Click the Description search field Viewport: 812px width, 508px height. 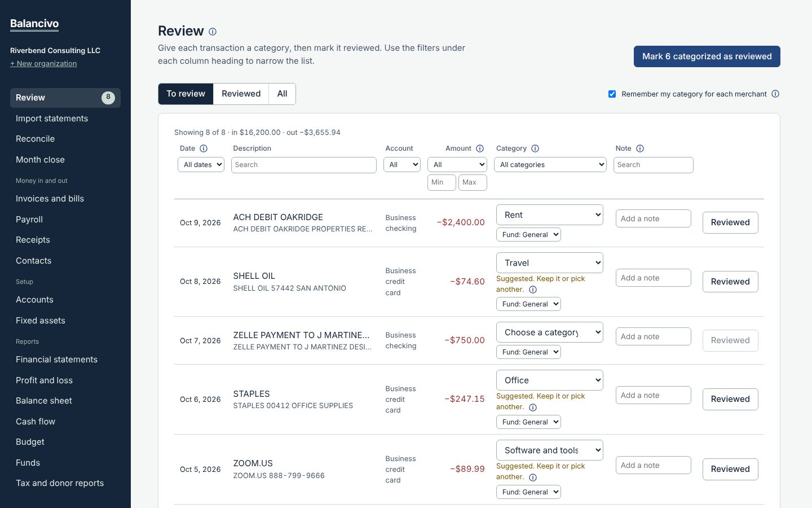tap(304, 165)
